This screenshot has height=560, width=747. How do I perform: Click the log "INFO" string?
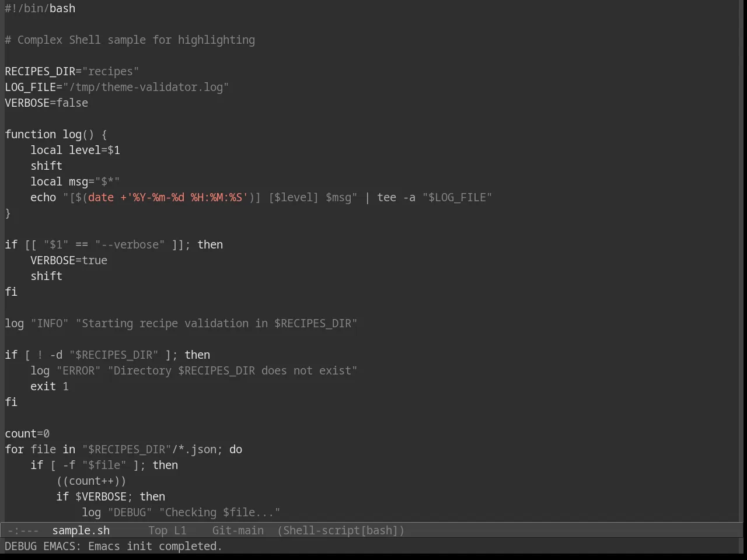tap(50, 324)
